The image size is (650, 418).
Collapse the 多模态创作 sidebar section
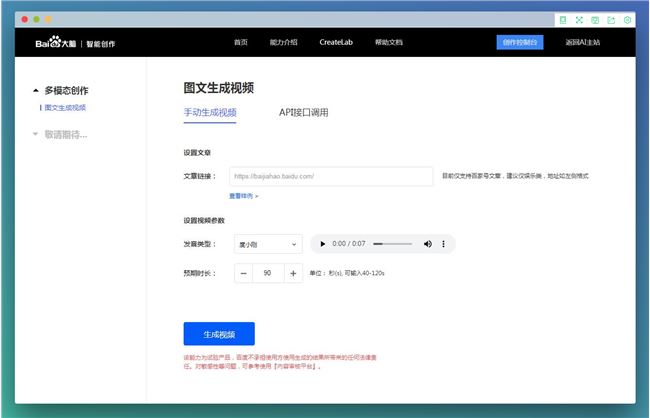(37, 90)
